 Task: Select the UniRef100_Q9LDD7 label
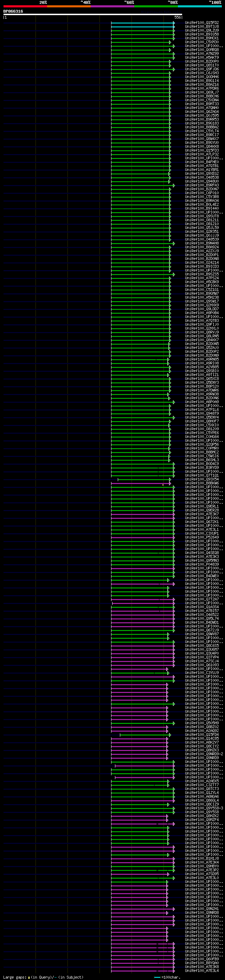(202, 309)
